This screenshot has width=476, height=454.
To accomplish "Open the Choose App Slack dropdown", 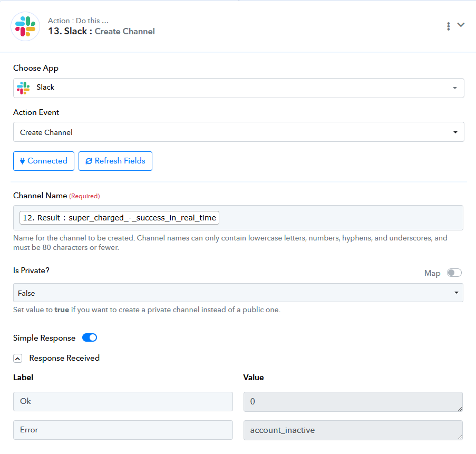I will (x=239, y=88).
